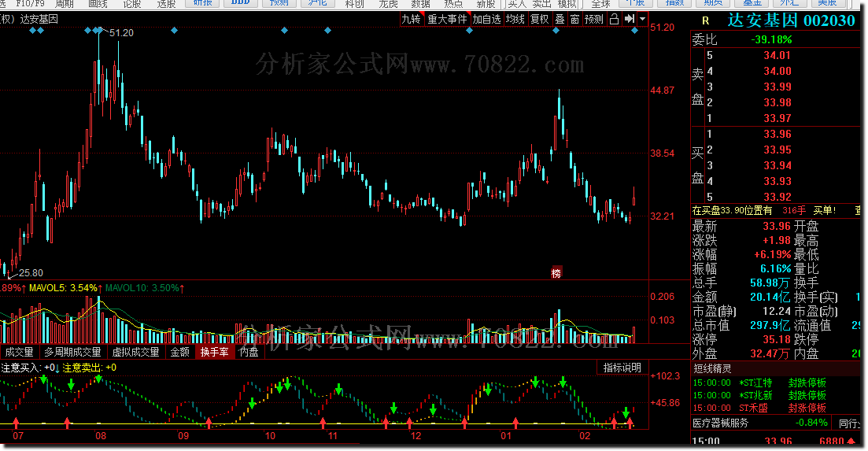
Task: Switch to the 成交量 tab
Action: [20, 352]
